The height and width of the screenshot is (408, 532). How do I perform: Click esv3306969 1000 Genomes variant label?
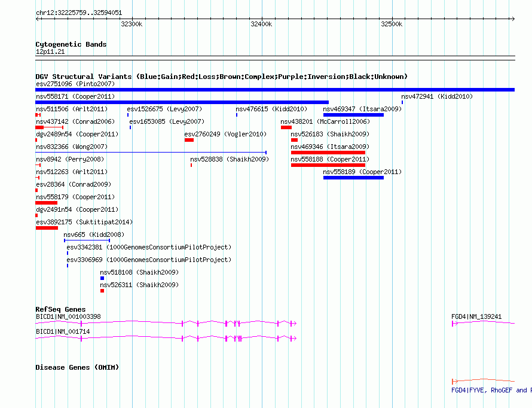[149, 260]
